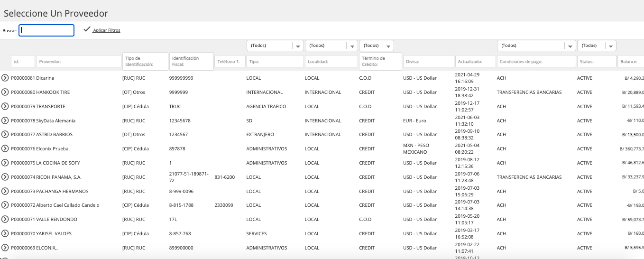Click ID type [OT] Otros in ASTRID BARRIOS row
Viewport: 644px width, 259px height.
click(134, 135)
